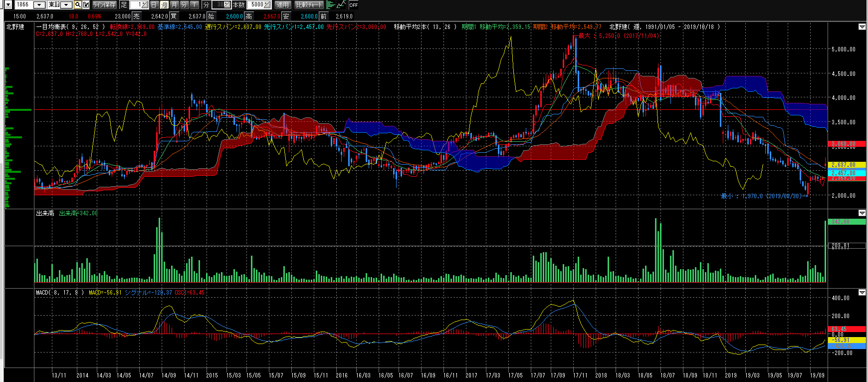This screenshot has width=868, height=382.
Task: Open the 比較チャート comparison chart
Action: 309,5
